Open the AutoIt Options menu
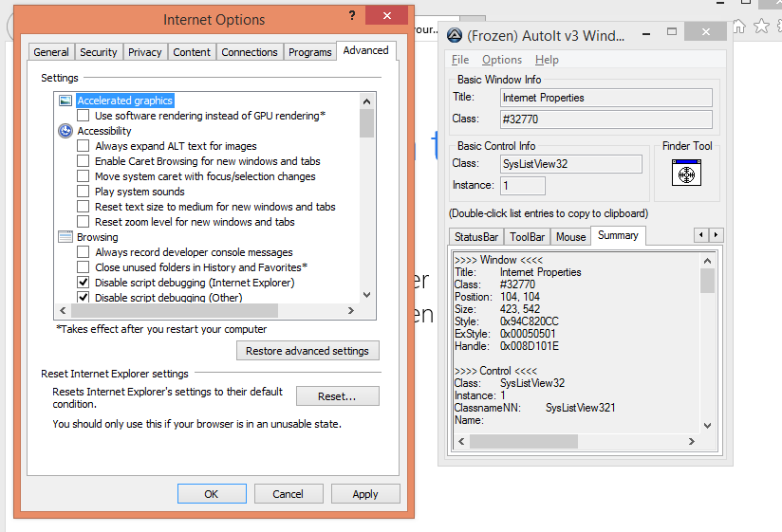 point(502,60)
